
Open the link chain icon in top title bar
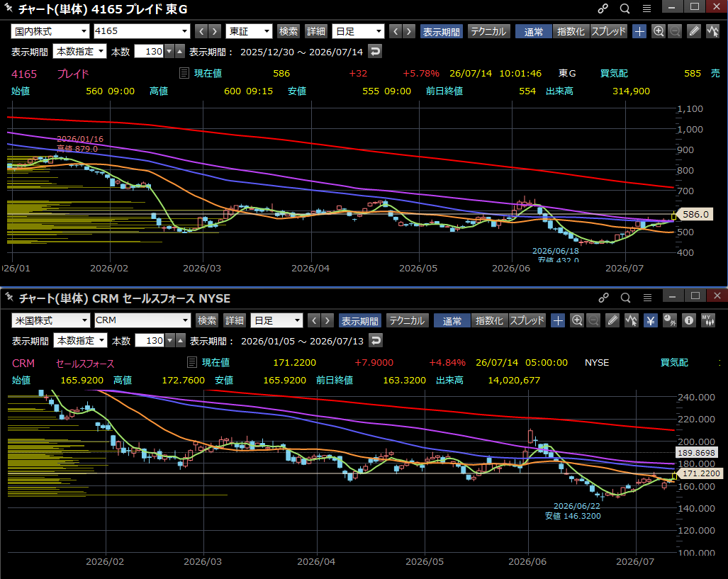tap(603, 9)
